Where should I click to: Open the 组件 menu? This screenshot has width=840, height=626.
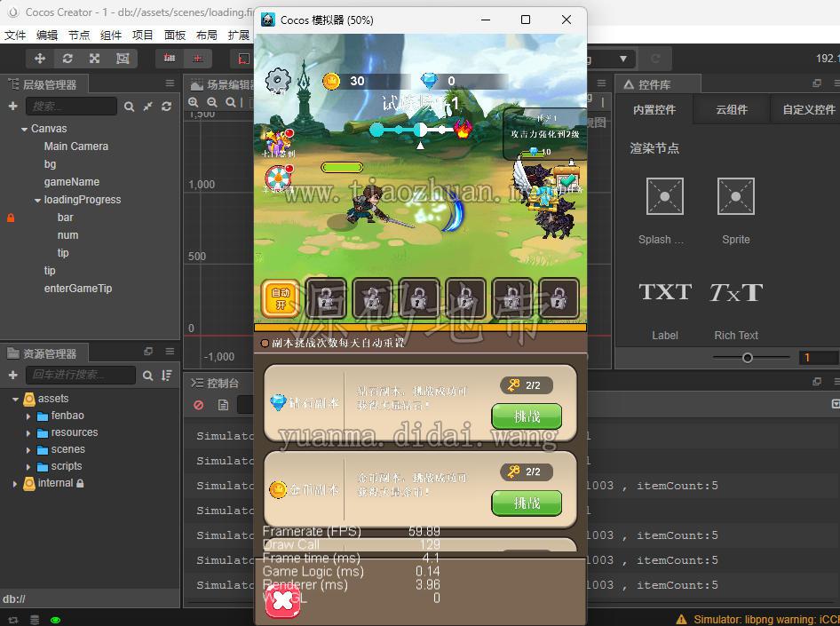click(x=111, y=36)
